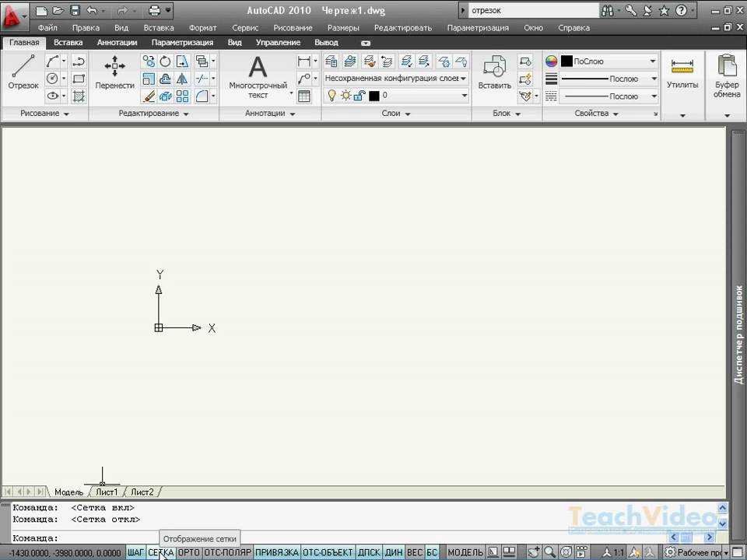The image size is (747, 560).
Task: Expand the Слои panel
Action: (396, 114)
